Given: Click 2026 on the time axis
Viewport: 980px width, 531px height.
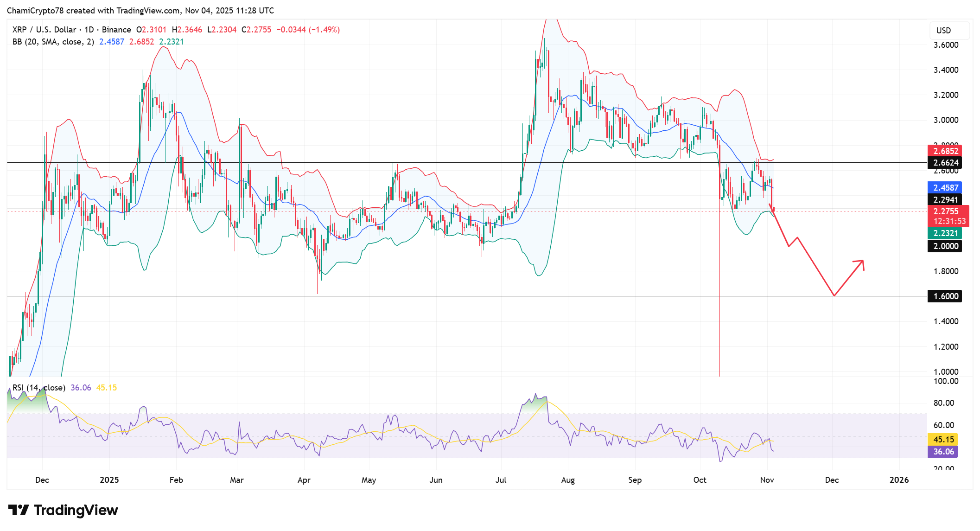Looking at the screenshot, I should [900, 480].
